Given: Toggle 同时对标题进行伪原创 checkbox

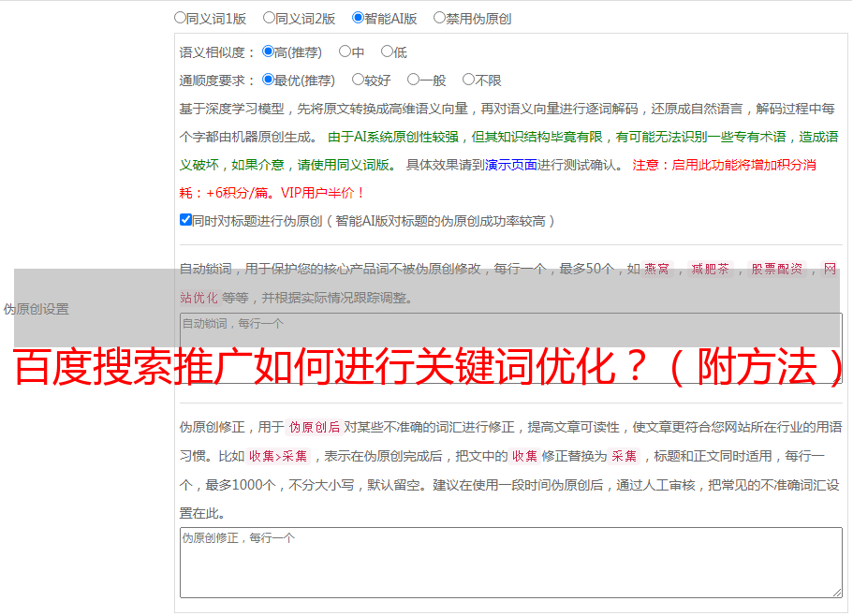Looking at the screenshot, I should click(x=185, y=220).
